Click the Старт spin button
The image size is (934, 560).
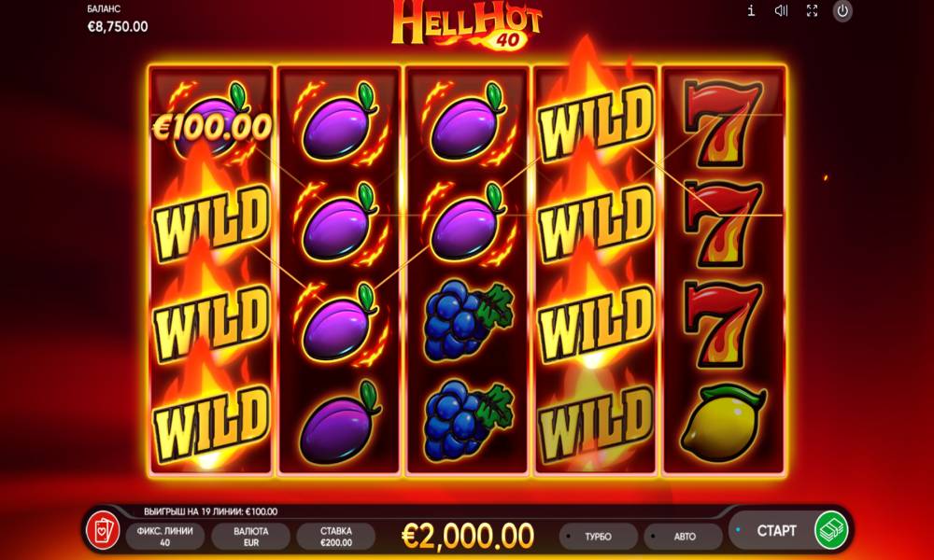776,530
